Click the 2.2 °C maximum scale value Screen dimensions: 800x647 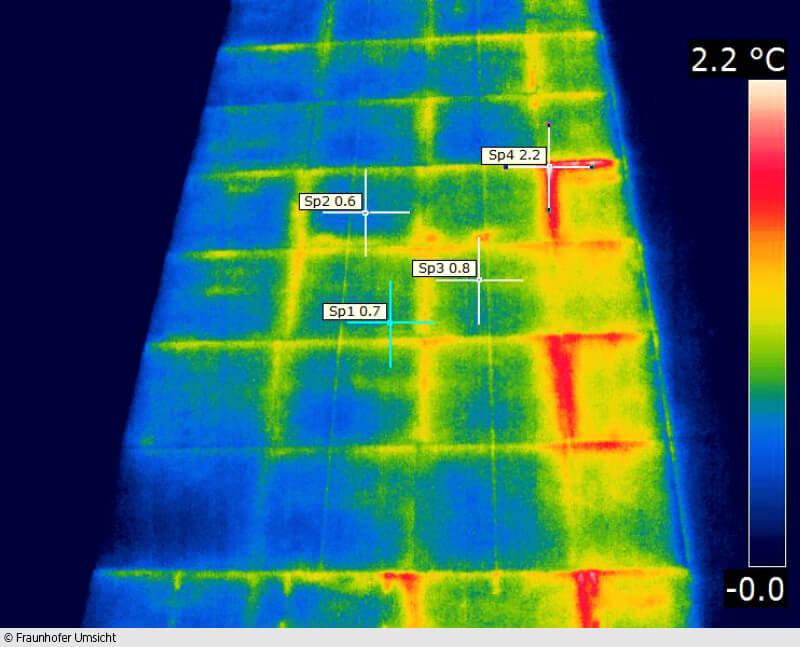[x=738, y=60]
